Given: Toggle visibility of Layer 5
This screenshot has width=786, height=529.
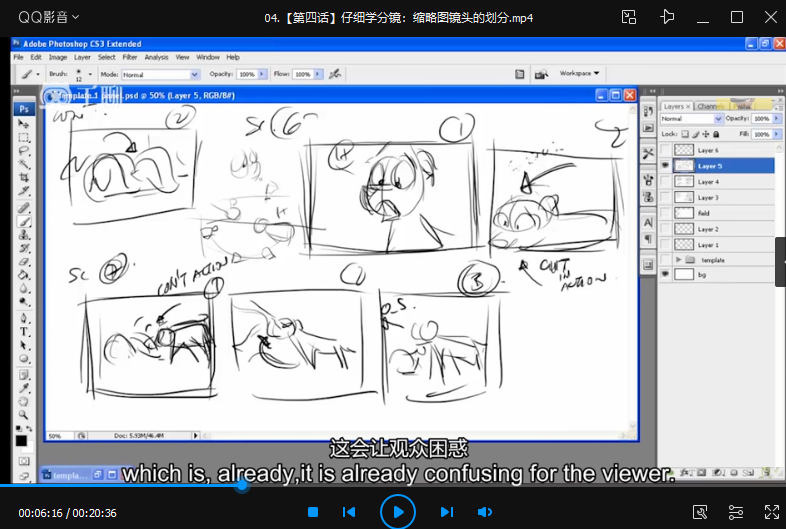Looking at the screenshot, I should 666,166.
